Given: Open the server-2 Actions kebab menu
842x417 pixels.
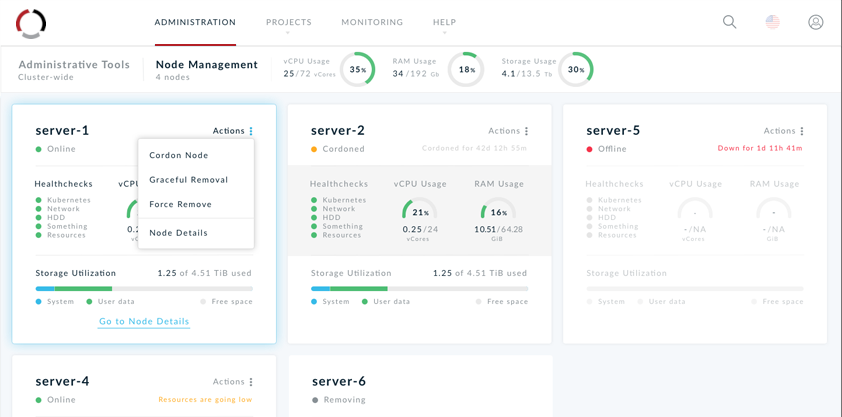Looking at the screenshot, I should [x=527, y=131].
